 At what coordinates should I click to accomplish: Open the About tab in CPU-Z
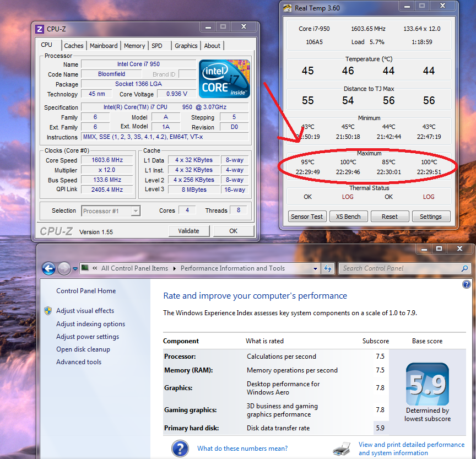pyautogui.click(x=212, y=46)
